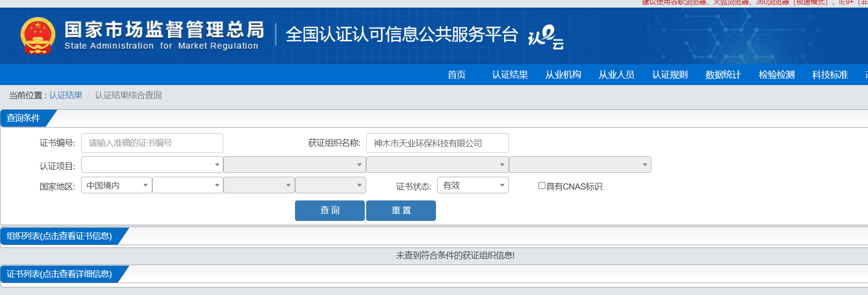Tick the 具有CNAS标识 checkbox

(542, 186)
